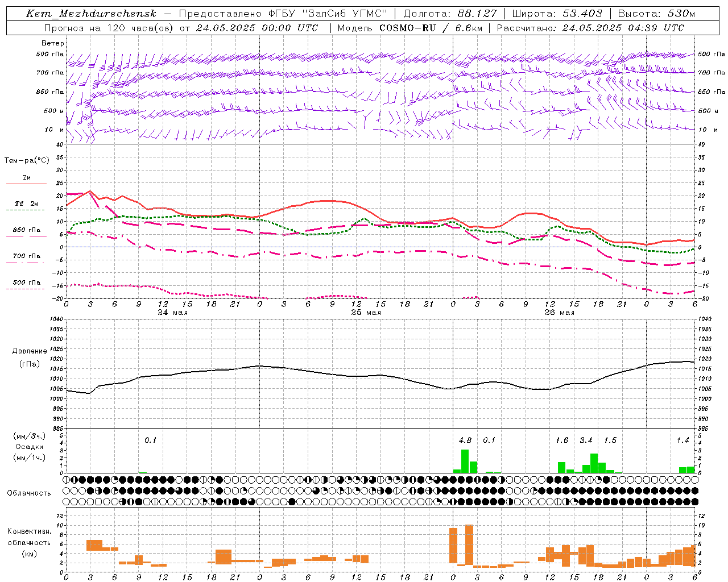The height and width of the screenshot is (582, 728).
Task: Select the "Широта: 53.403" header field
Action: pos(557,14)
